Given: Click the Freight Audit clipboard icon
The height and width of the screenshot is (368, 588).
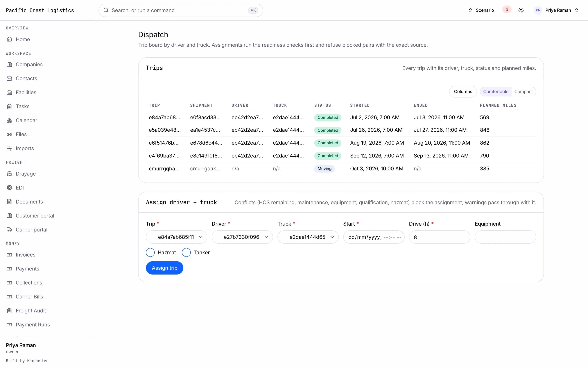Looking at the screenshot, I should point(9,311).
